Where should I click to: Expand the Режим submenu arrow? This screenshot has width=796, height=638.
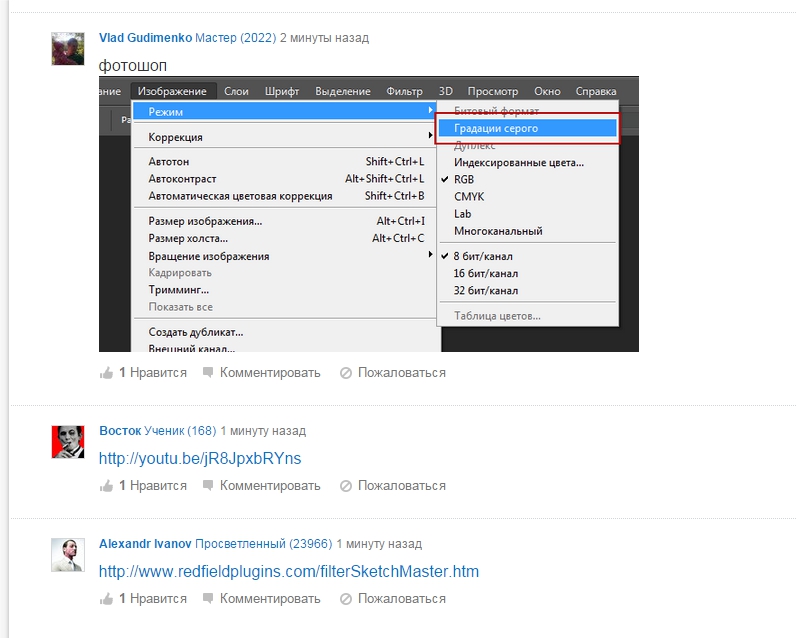point(430,110)
